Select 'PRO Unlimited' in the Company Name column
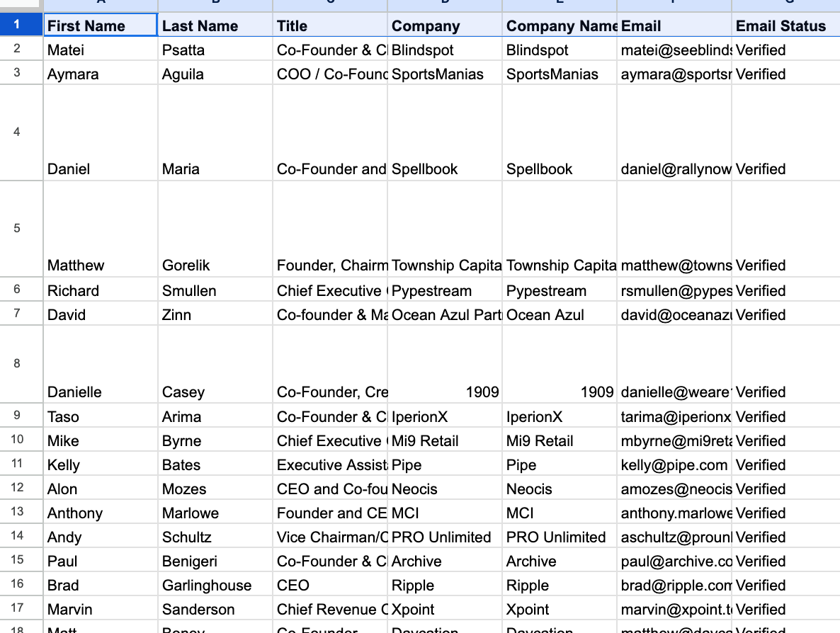The image size is (840, 633). pos(560,536)
